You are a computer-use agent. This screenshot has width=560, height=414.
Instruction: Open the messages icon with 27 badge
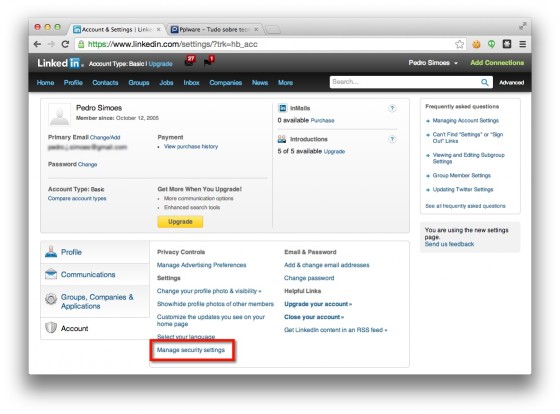coord(189,61)
